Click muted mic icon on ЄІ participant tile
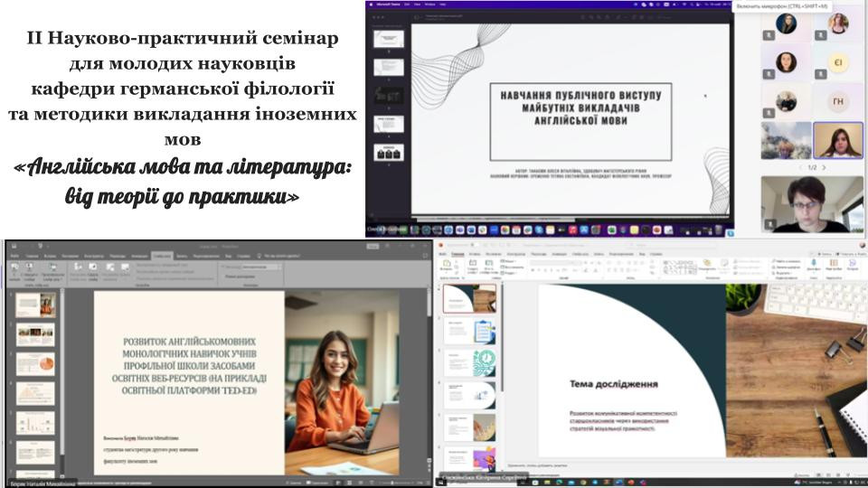 [821, 73]
